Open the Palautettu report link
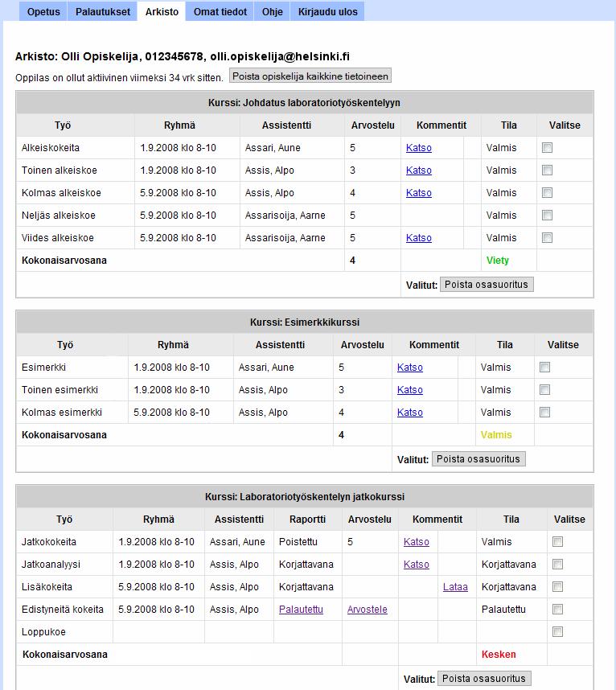The height and width of the screenshot is (690, 616). (301, 609)
